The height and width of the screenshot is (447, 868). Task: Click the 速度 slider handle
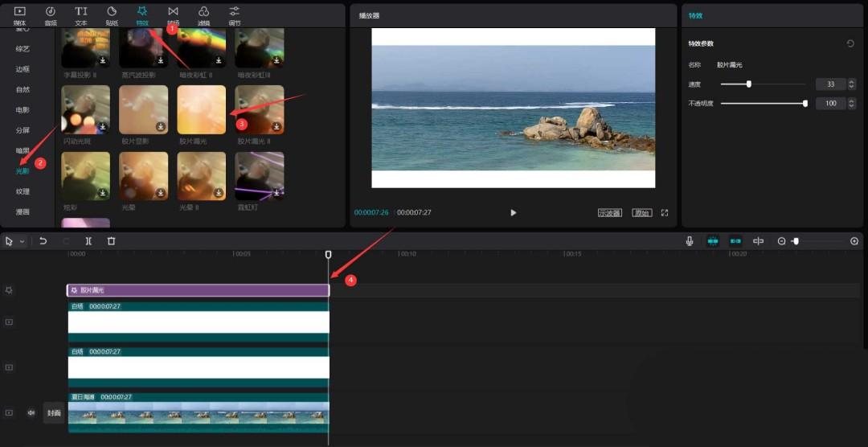[x=749, y=84]
